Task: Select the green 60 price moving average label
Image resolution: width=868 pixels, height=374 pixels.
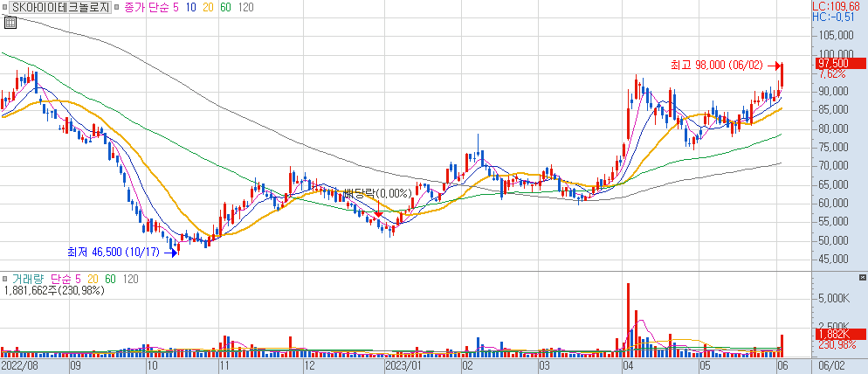Action: [224, 7]
